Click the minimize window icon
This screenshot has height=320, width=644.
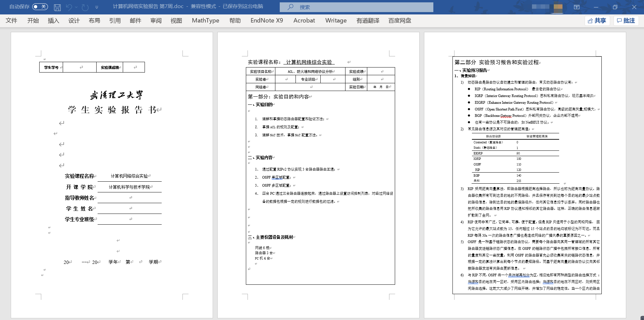click(596, 7)
